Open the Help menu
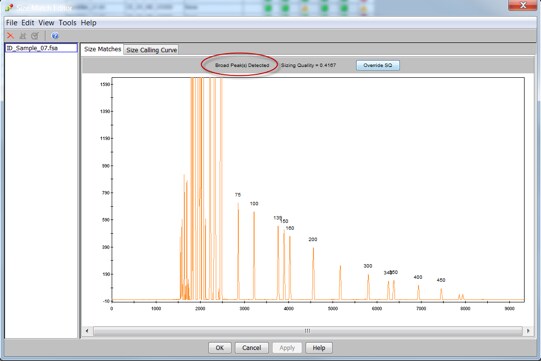This screenshot has height=361, width=541. [88, 23]
